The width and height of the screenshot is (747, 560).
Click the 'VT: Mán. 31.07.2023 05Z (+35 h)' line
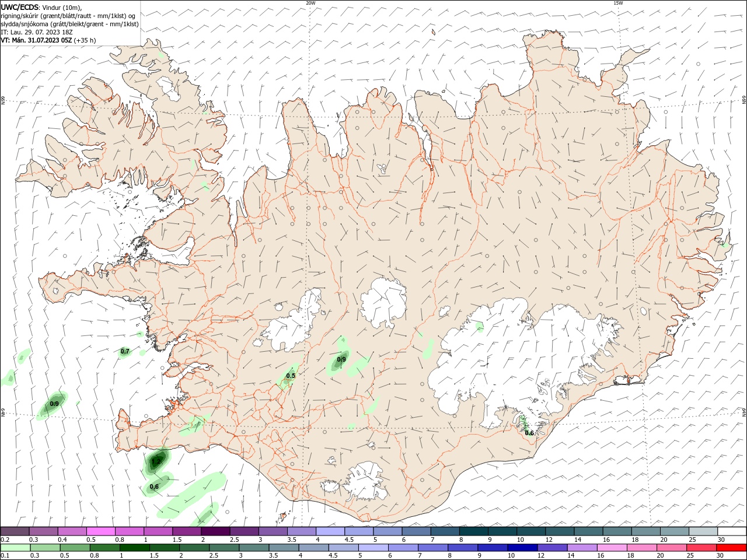48,40
